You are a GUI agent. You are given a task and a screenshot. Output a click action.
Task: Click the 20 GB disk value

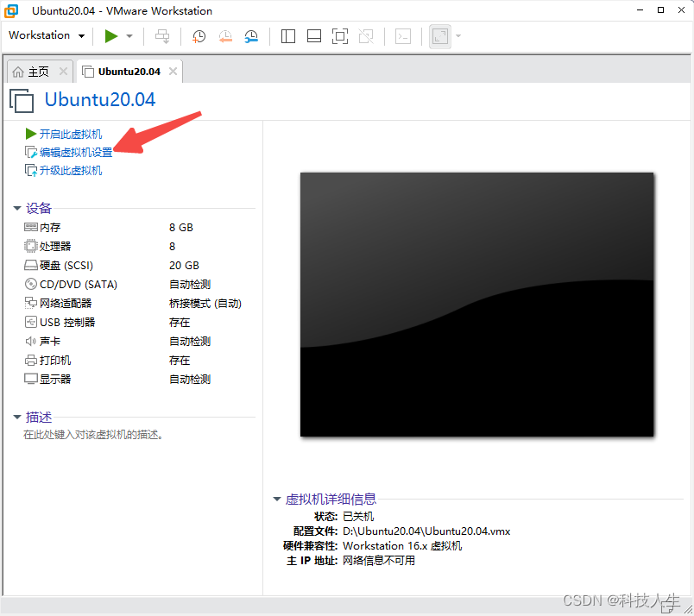pos(184,266)
